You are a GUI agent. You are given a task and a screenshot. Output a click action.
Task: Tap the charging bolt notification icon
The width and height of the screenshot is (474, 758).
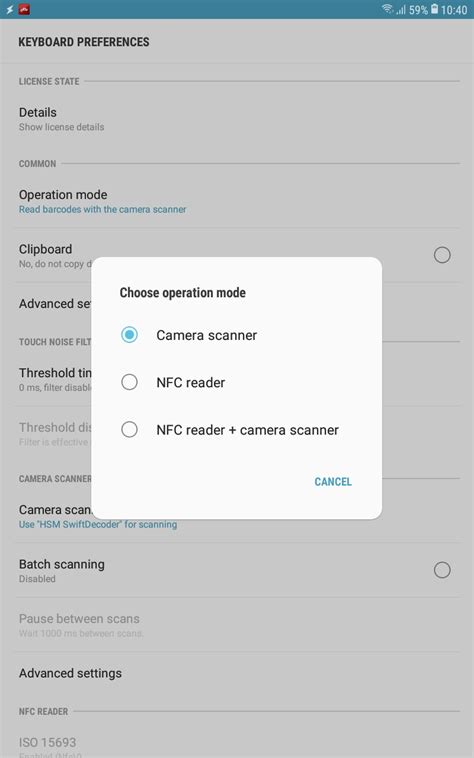click(10, 9)
